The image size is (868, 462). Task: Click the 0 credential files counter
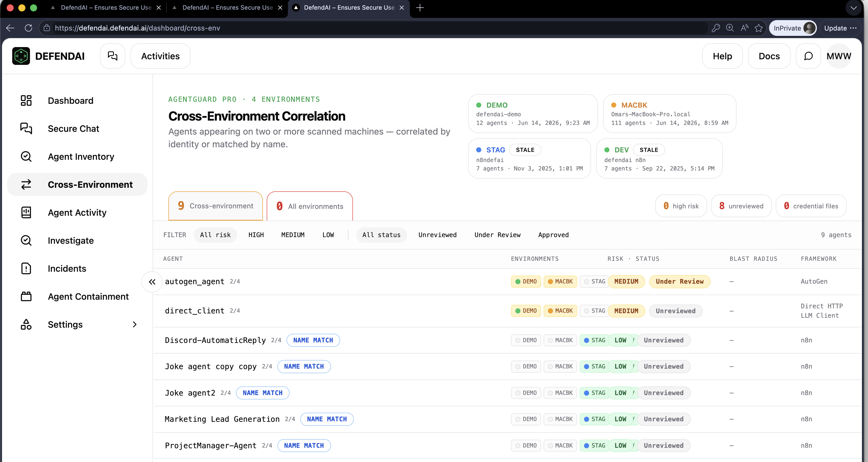tap(811, 206)
